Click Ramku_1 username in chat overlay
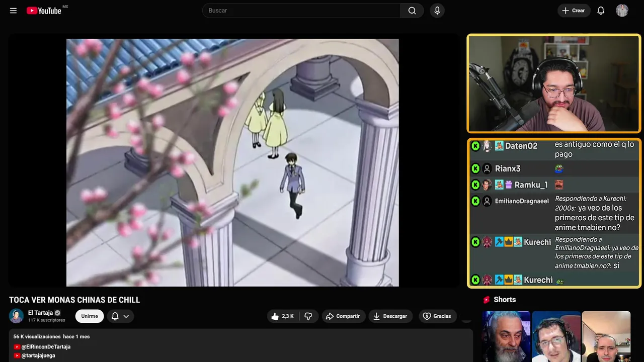The width and height of the screenshot is (644, 362). (x=531, y=185)
